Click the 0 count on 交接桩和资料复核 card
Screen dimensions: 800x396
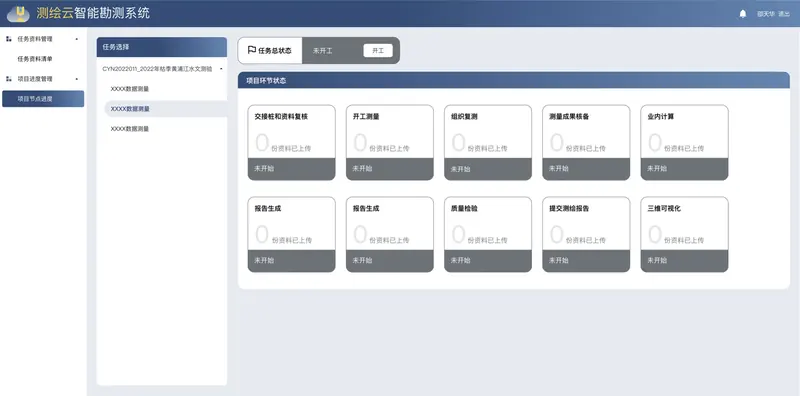click(262, 143)
